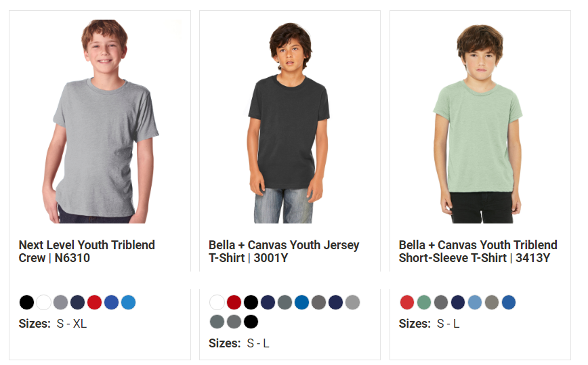Select last blue swatch for Bella Canvas 3413Y
The width and height of the screenshot is (588, 365).
(x=509, y=302)
